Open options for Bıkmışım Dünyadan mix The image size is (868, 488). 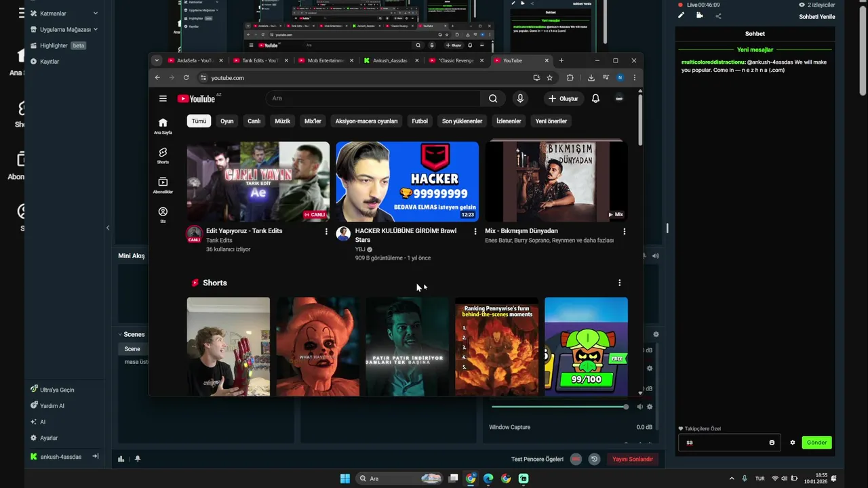[x=624, y=231]
